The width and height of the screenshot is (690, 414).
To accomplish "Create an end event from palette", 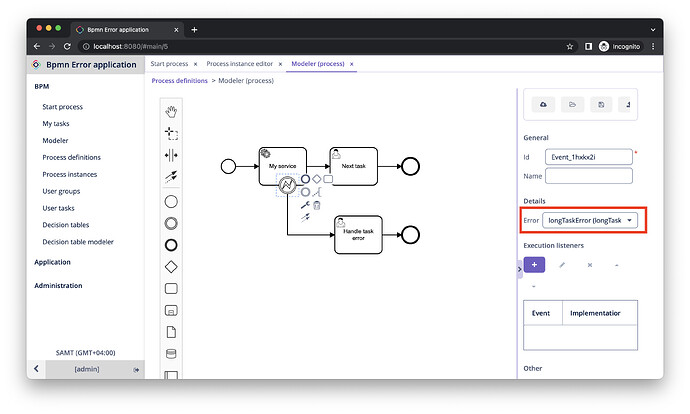I will click(171, 245).
